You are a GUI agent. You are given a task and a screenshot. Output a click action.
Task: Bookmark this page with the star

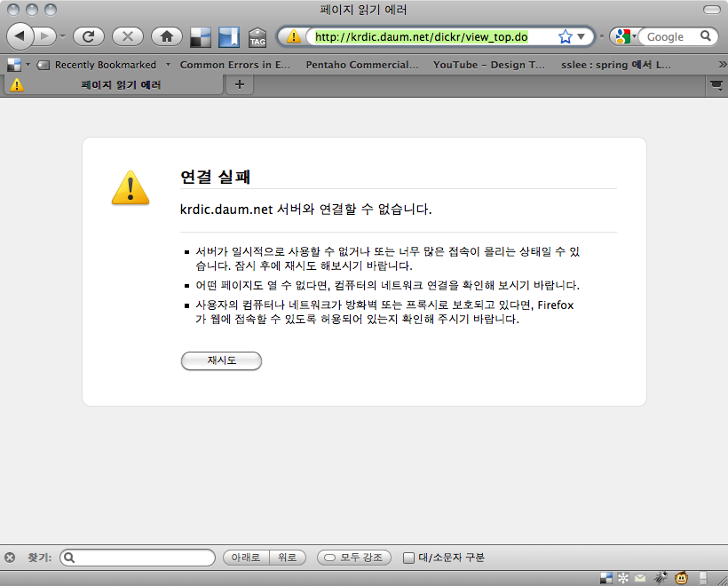pos(565,36)
